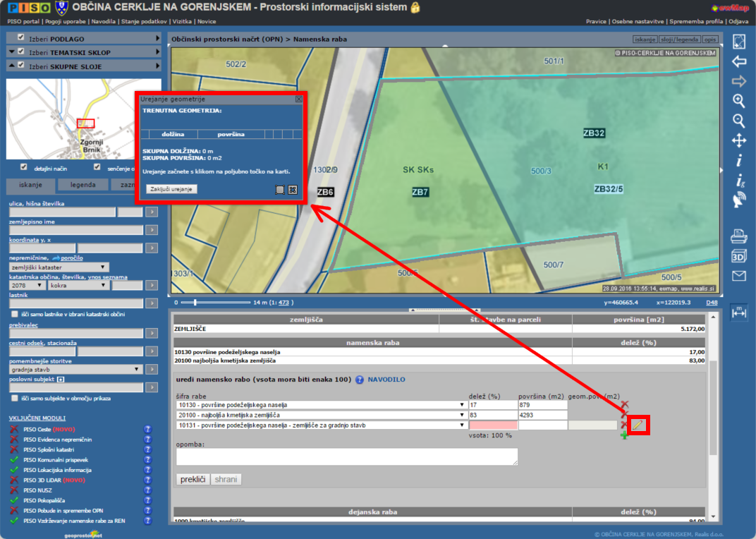Open the 3D view tool
Image resolution: width=756 pixels, height=539 pixels.
coord(738,256)
